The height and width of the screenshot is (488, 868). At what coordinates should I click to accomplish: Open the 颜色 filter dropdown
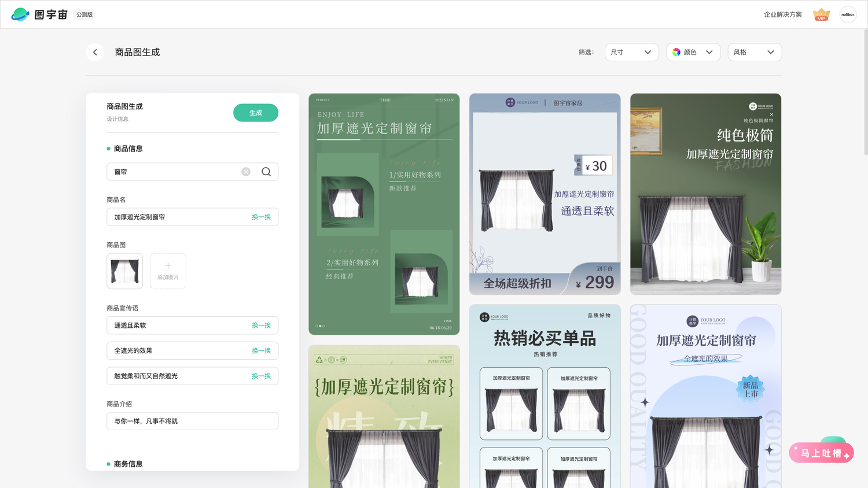point(693,52)
